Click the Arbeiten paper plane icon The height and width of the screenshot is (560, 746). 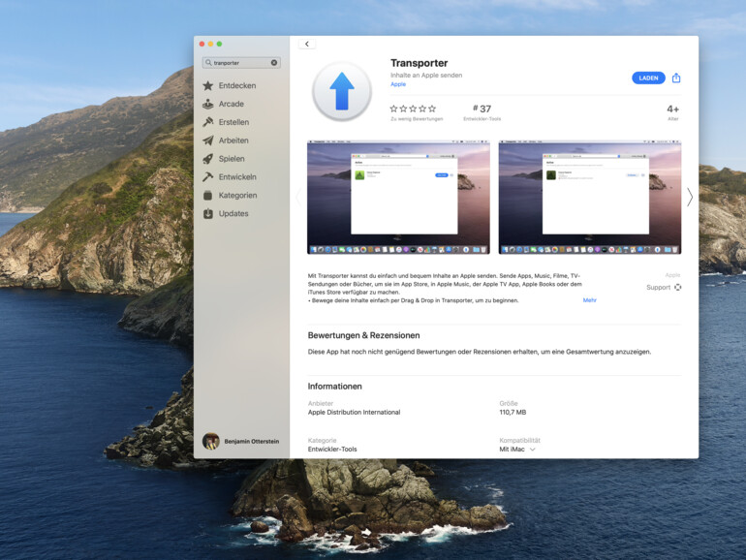tap(208, 140)
